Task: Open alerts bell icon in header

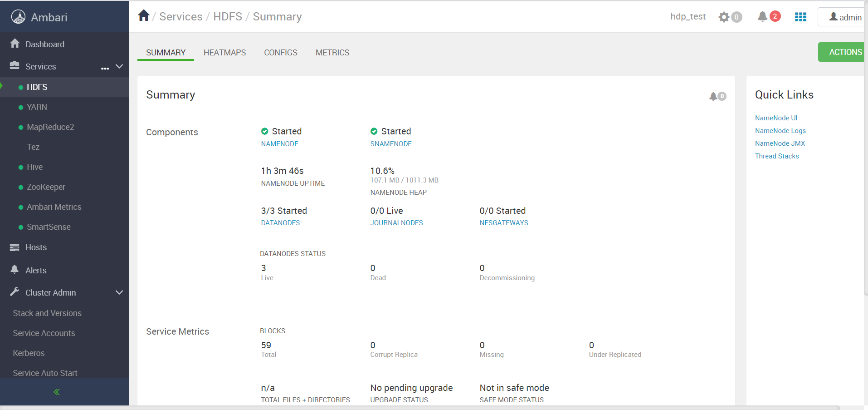Action: (762, 16)
